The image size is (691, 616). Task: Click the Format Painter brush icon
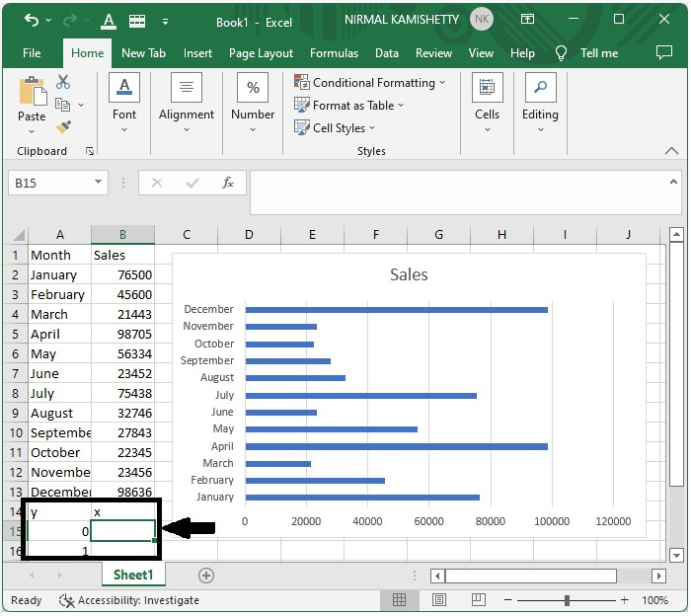(x=63, y=127)
